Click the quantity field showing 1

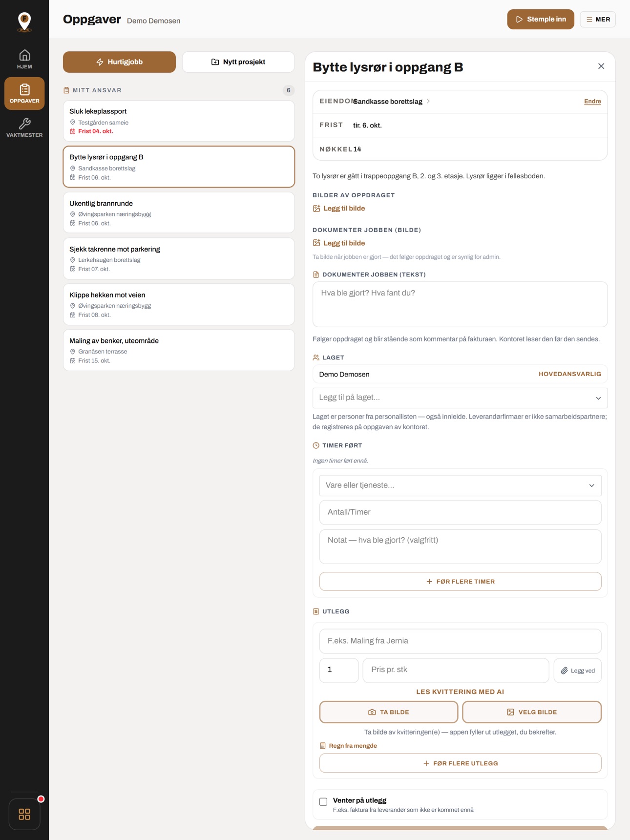[x=339, y=670]
